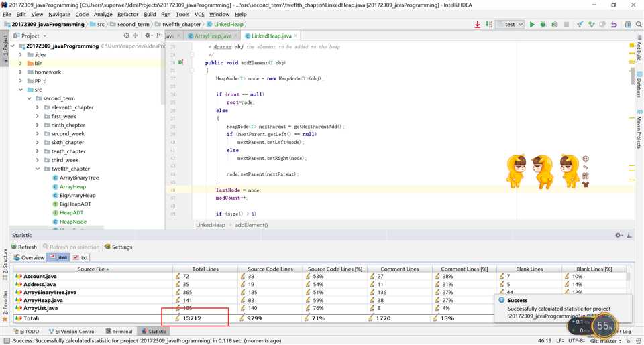Click the Settings button in Statistic panel

(119, 247)
